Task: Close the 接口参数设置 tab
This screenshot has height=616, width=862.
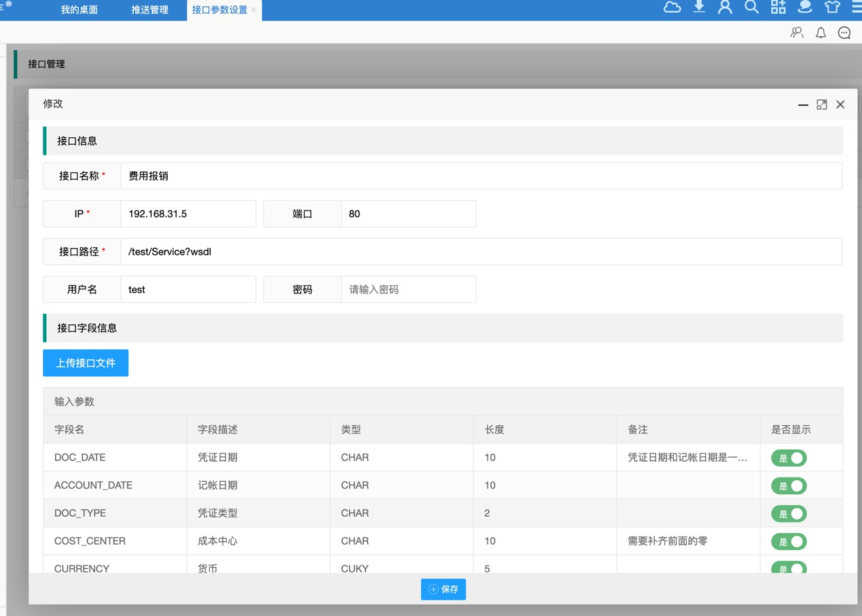Action: [254, 10]
